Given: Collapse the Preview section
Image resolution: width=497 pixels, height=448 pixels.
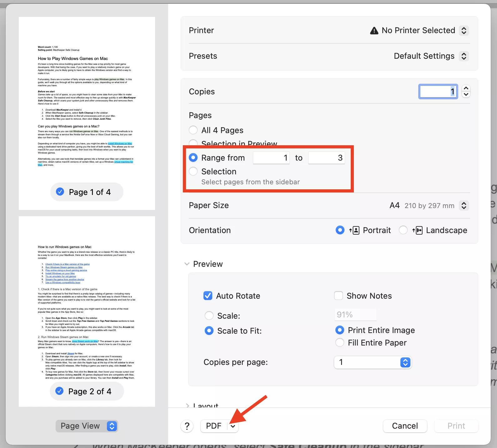Looking at the screenshot, I should pyautogui.click(x=187, y=264).
